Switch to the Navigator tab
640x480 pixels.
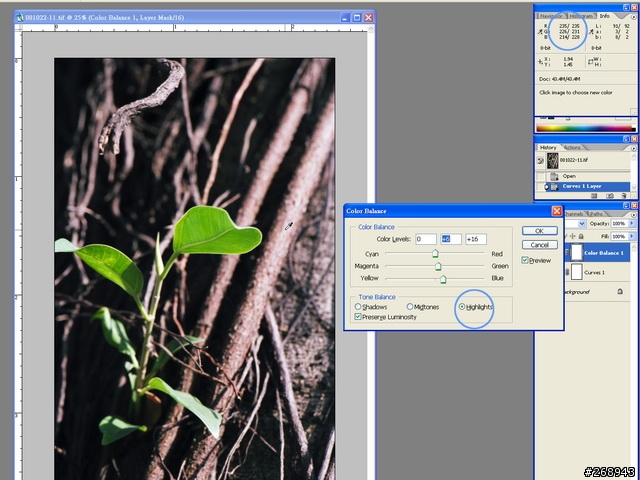(x=551, y=16)
